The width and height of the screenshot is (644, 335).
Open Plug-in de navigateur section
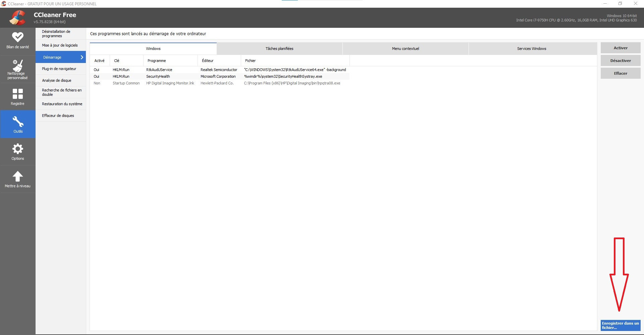61,69
